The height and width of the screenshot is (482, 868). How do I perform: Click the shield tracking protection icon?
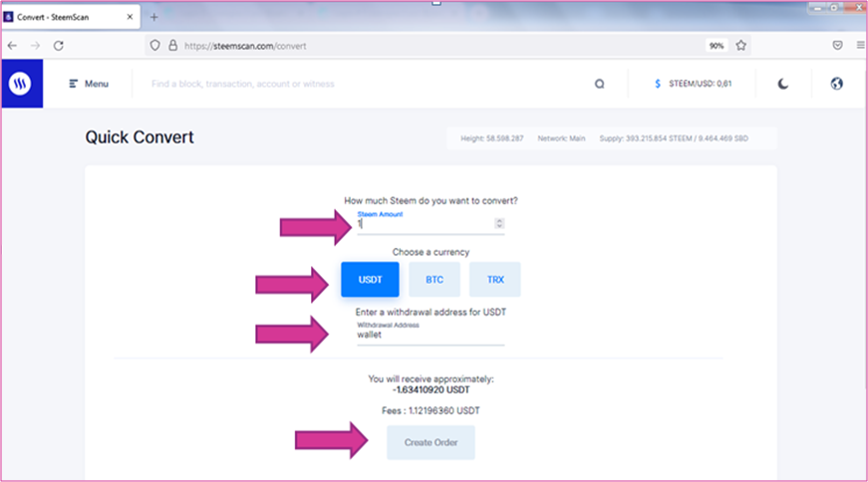click(x=155, y=46)
